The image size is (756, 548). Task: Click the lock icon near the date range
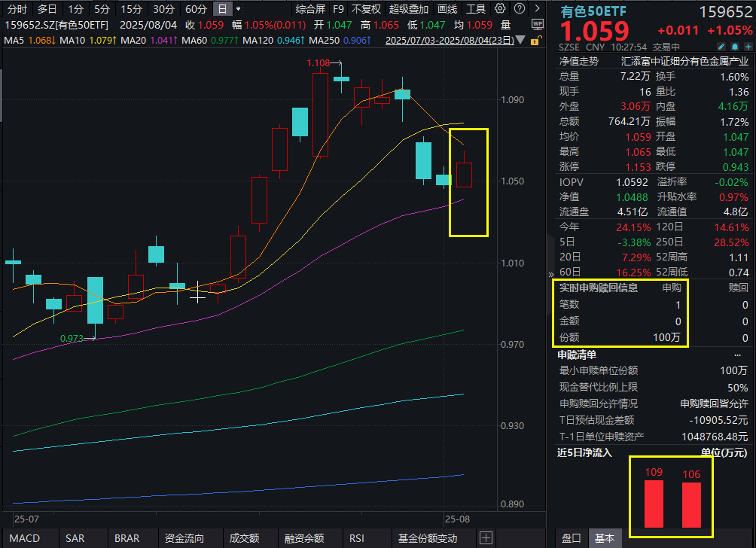point(535,41)
